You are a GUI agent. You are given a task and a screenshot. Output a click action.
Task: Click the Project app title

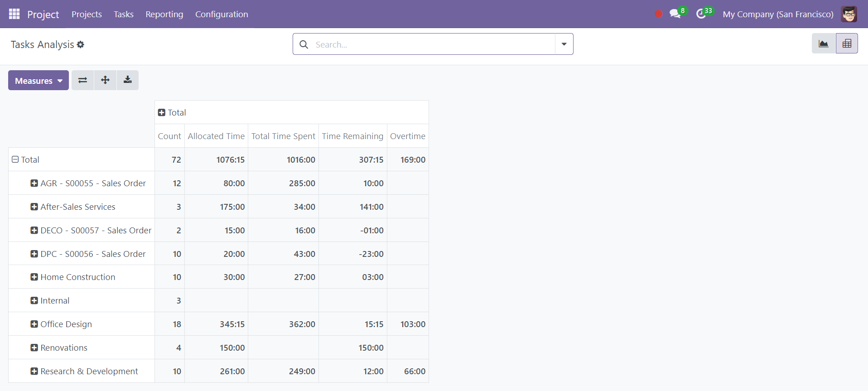[43, 14]
